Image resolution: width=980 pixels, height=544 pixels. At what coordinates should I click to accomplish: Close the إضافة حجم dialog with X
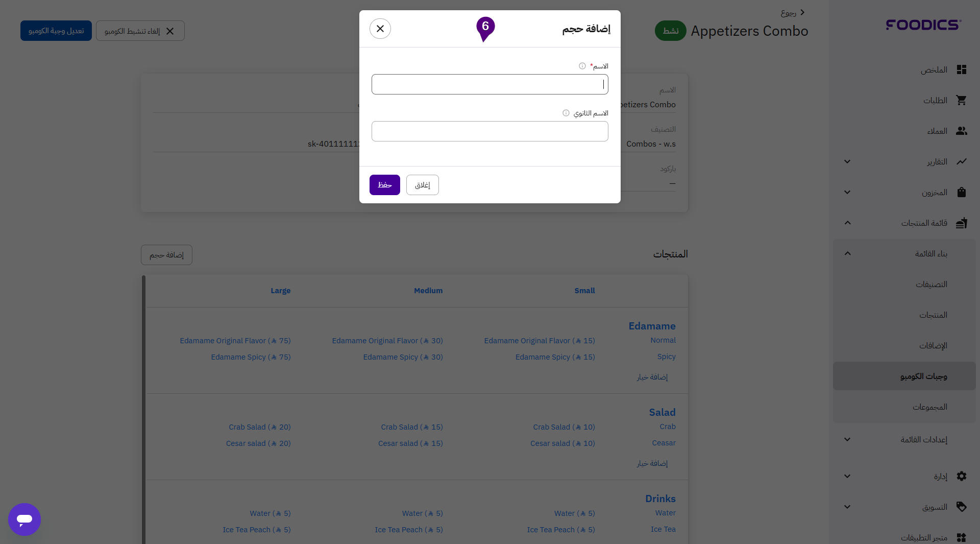(380, 29)
